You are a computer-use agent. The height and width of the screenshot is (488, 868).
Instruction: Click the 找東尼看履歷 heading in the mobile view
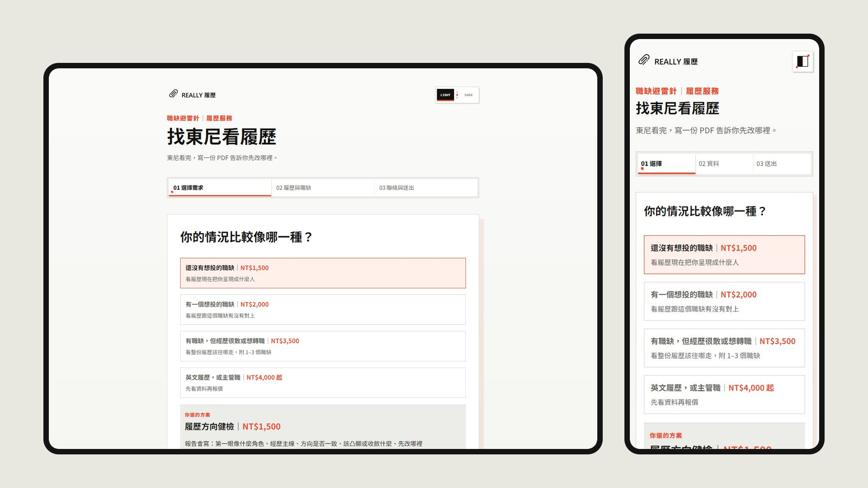pos(678,108)
